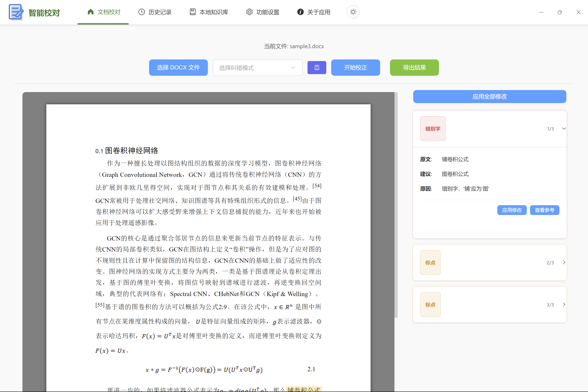This screenshot has width=588, height=392.
Task: Open the 本地知识库 panel icon
Action: 192,12
